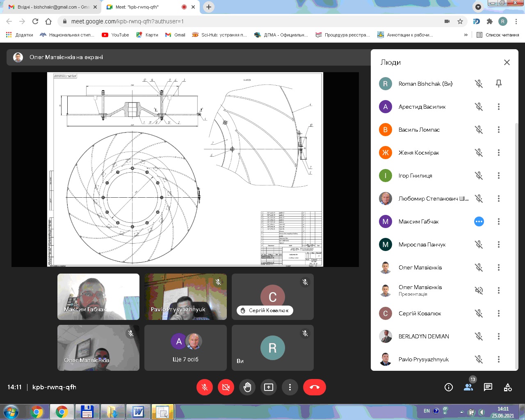Click the people icon with 13 badge

468,387
